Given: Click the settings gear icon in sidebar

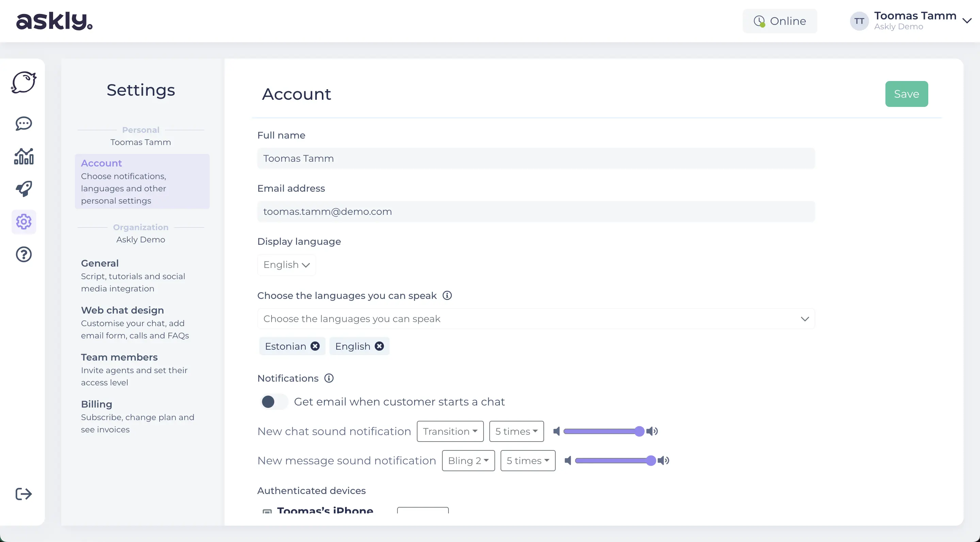Looking at the screenshot, I should point(23,221).
